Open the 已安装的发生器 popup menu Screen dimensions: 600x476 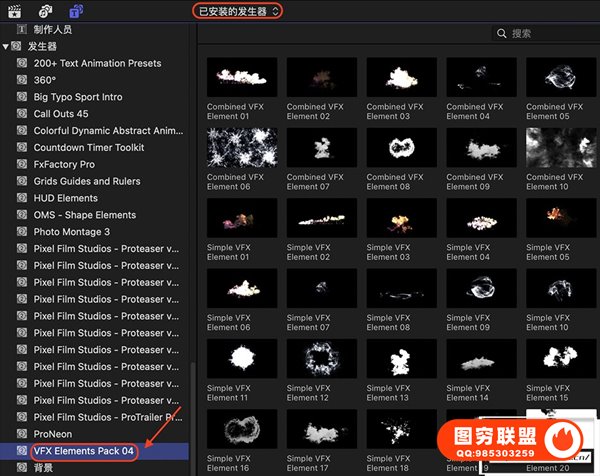click(237, 11)
